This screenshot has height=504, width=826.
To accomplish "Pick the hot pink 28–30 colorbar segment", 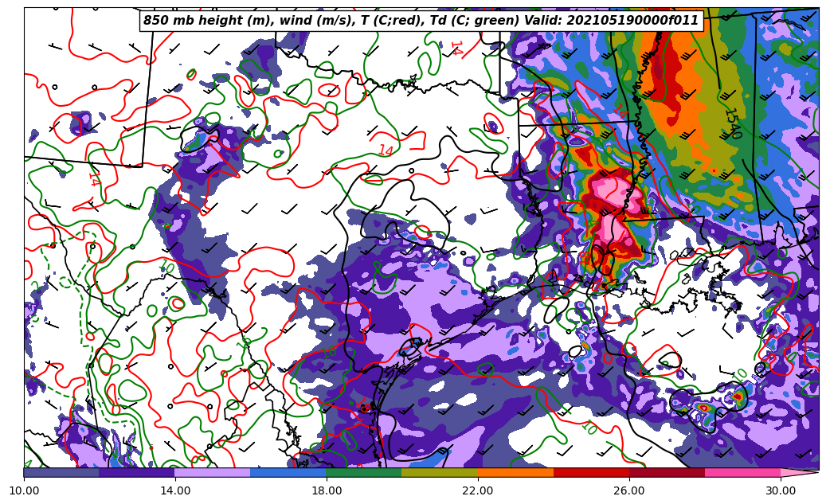I will click(x=742, y=472).
